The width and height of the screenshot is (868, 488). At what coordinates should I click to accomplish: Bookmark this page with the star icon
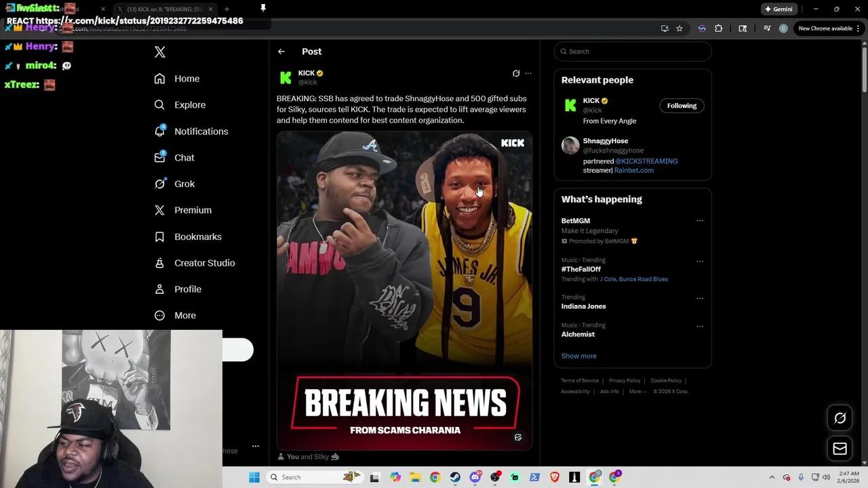(x=679, y=28)
